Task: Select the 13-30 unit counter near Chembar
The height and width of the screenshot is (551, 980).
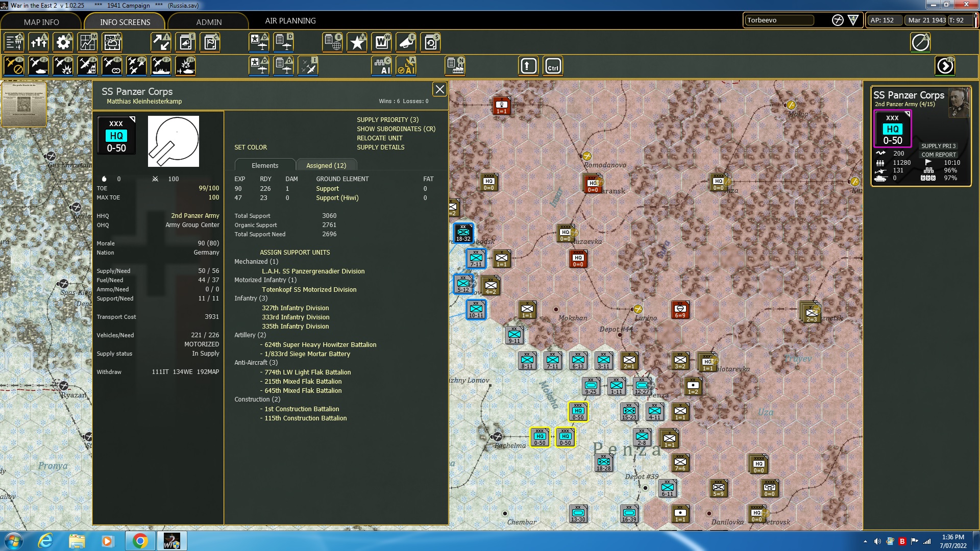Action: coord(578,514)
